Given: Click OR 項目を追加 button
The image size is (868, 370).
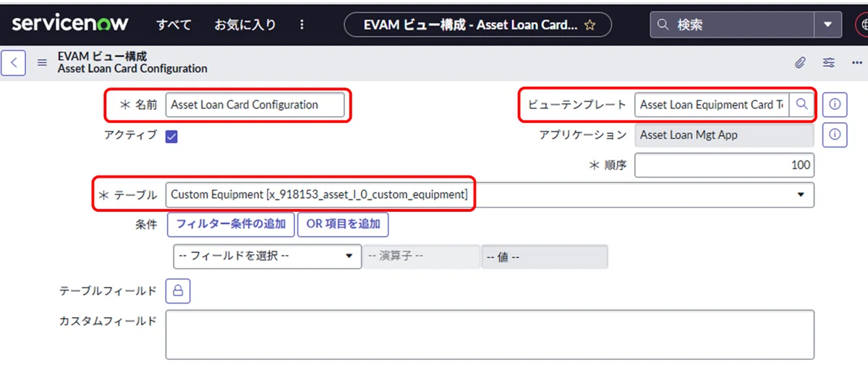Looking at the screenshot, I should tap(344, 224).
